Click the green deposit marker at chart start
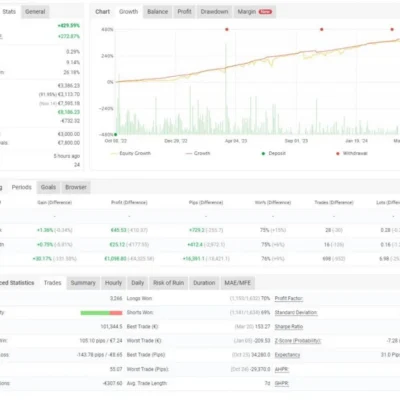This screenshot has height=400, width=400. [116, 135]
